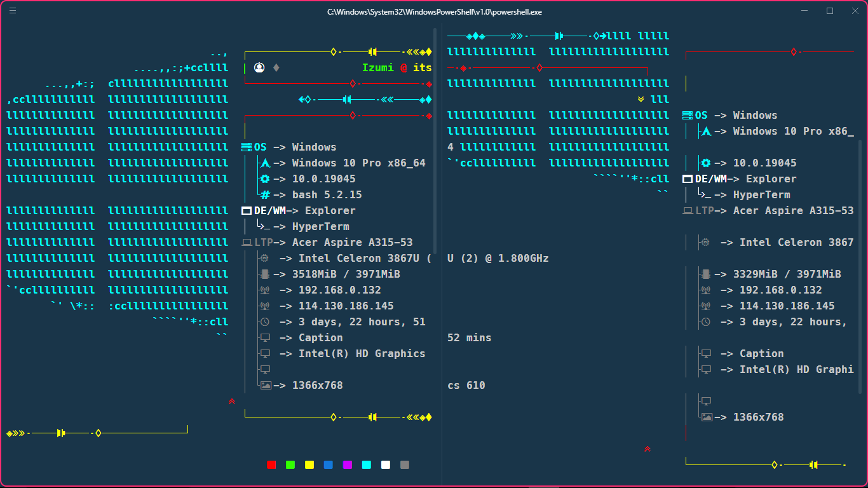The width and height of the screenshot is (868, 488).
Task: Click the wifi icon next to 114.130.186.145
Action: pyautogui.click(x=266, y=306)
